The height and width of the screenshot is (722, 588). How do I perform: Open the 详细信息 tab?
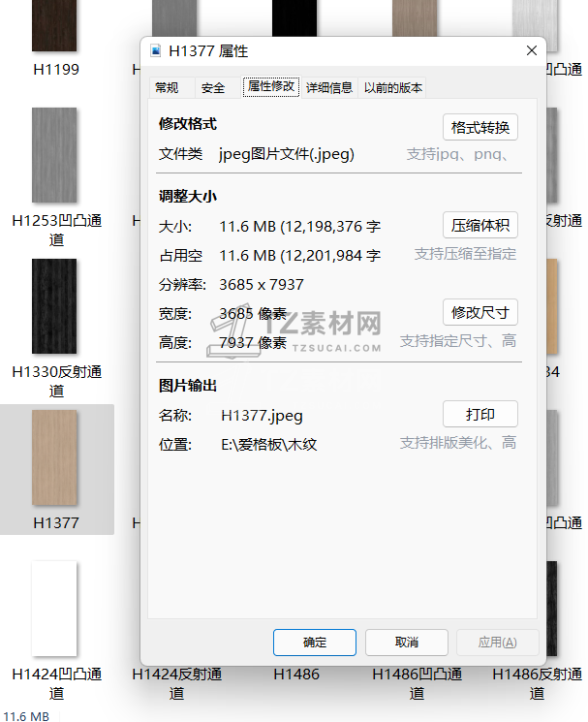pos(329,87)
